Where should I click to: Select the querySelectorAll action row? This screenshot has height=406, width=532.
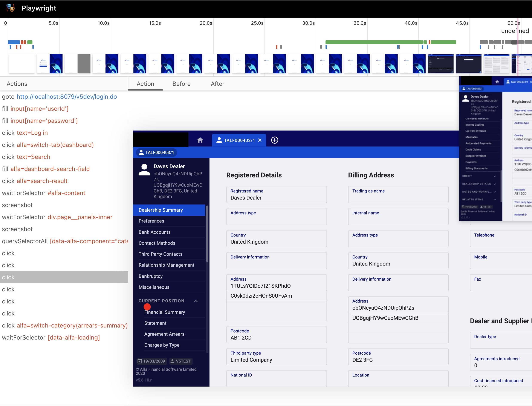point(64,241)
